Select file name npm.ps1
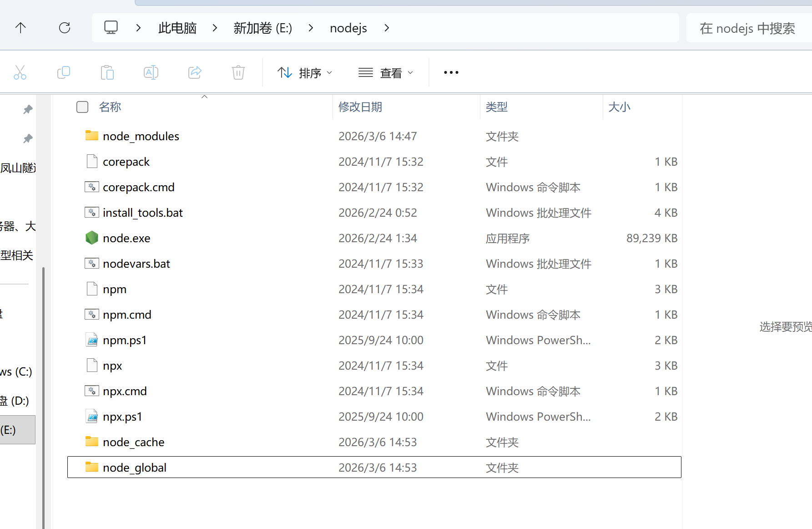Screen dimensions: 812x529 [x=125, y=340]
